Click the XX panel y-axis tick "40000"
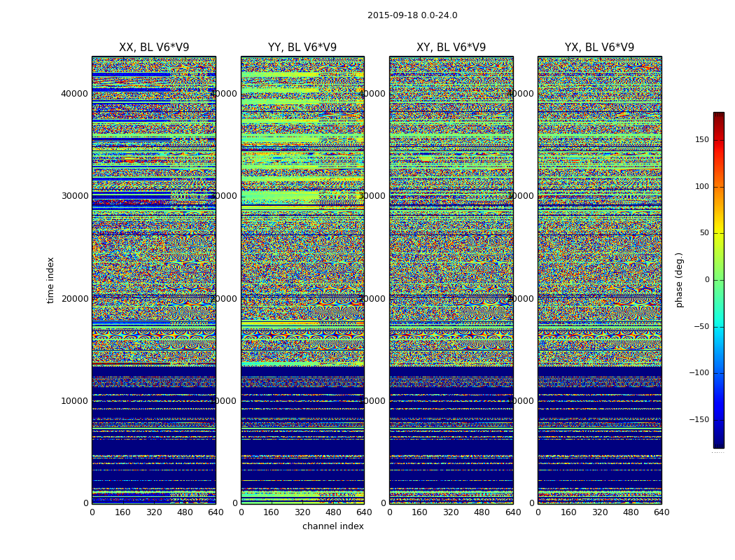 pos(74,93)
